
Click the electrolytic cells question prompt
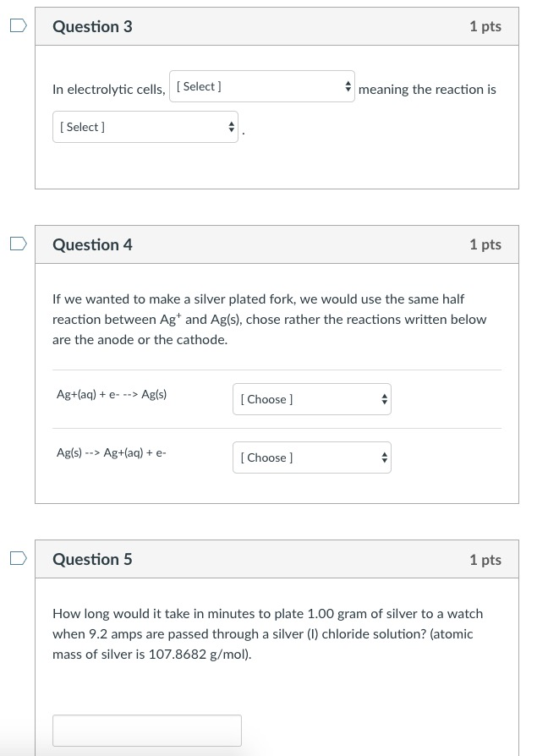(108, 89)
